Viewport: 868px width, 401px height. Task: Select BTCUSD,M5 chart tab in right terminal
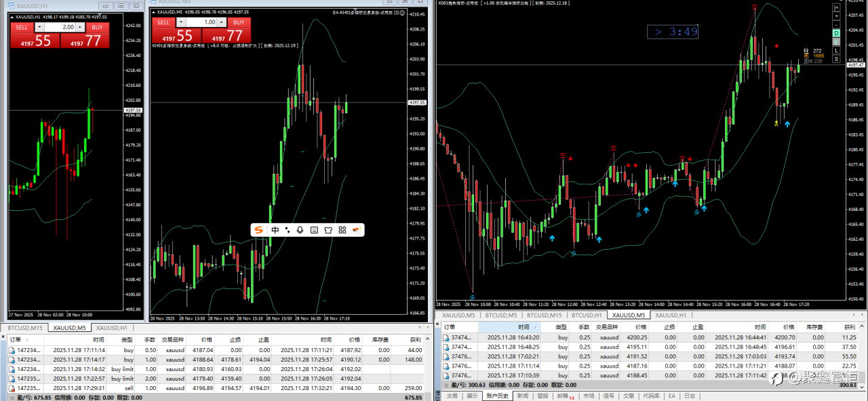pos(502,315)
